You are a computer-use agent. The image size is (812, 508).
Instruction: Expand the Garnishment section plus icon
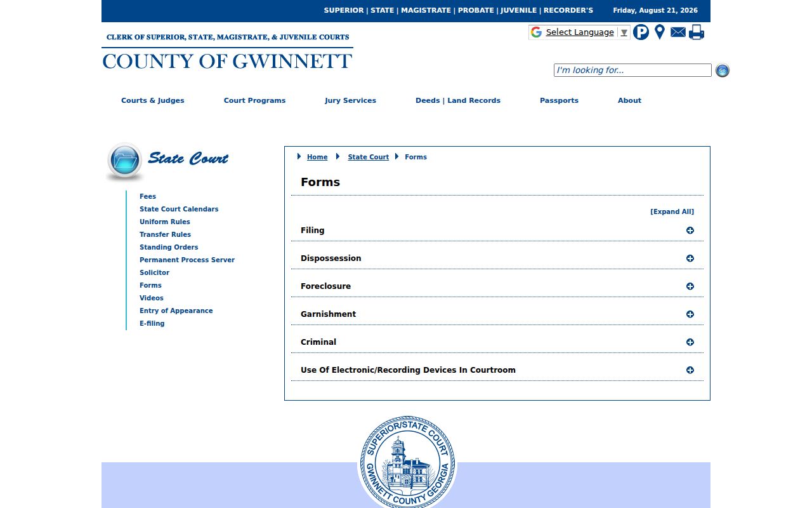690,314
